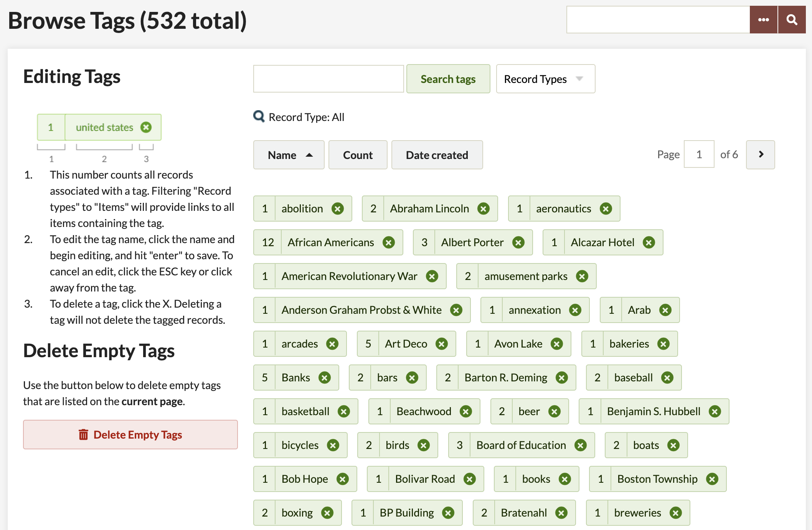This screenshot has height=530, width=812.
Task: Click the boxing tag name
Action: point(297,513)
